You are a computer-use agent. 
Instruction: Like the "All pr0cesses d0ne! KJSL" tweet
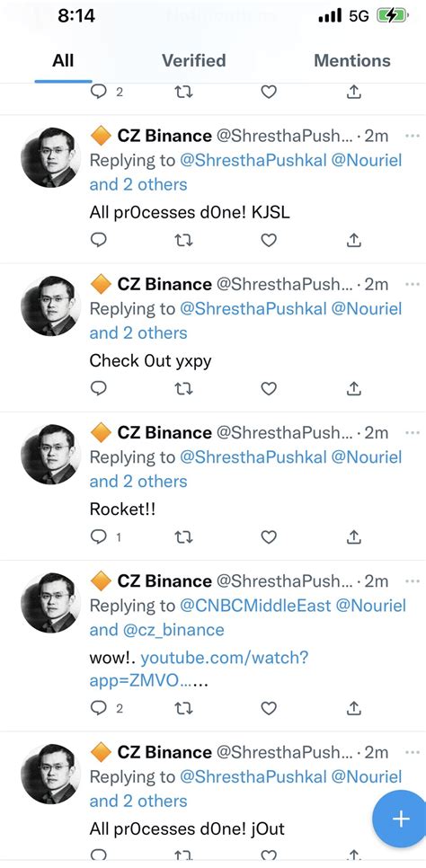(x=269, y=240)
